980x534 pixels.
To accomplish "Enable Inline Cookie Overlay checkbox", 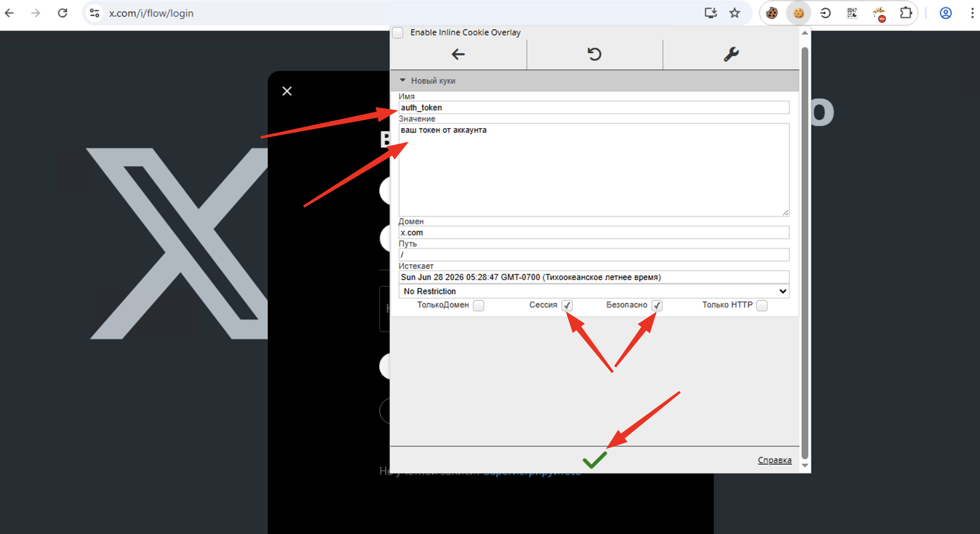I will click(x=398, y=33).
